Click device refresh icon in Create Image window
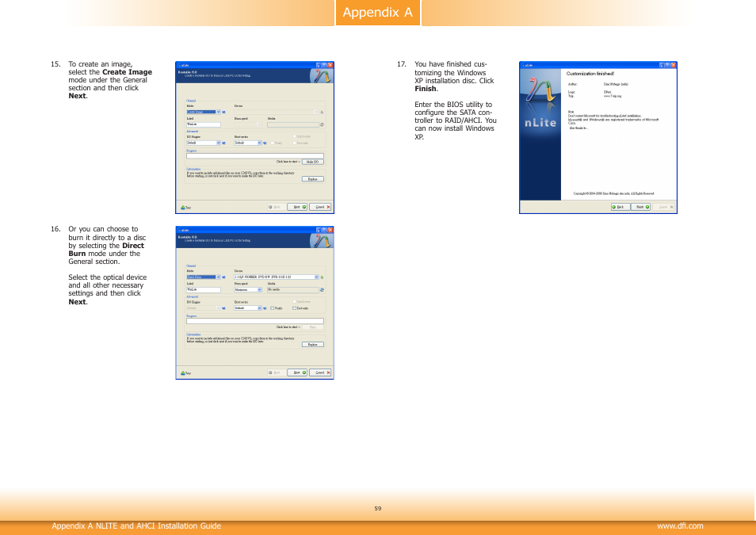The image size is (756, 535). pos(322,112)
